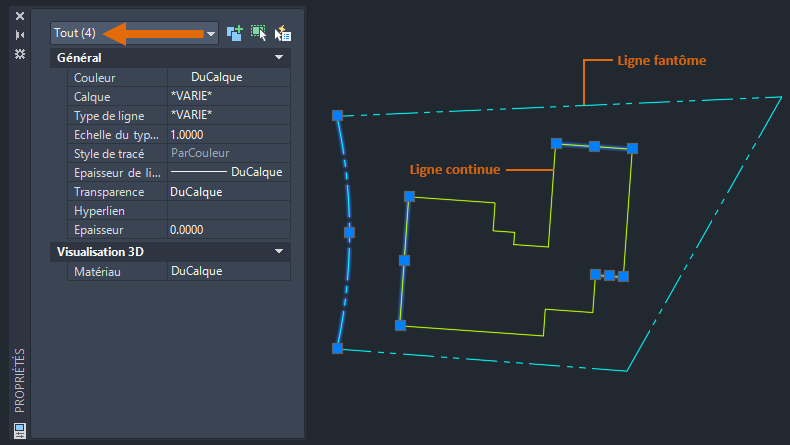Select the Echelle du typ... label
This screenshot has width=790, height=445.
(x=116, y=135)
